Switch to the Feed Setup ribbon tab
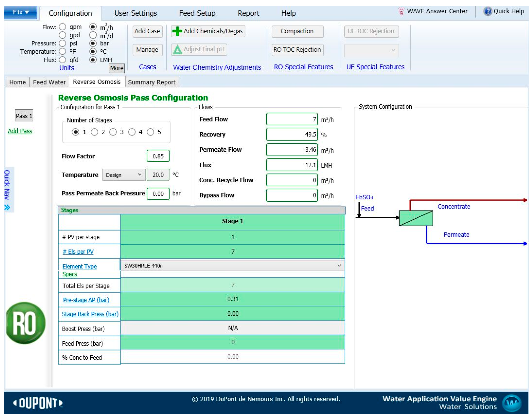532x419 pixels. point(197,13)
